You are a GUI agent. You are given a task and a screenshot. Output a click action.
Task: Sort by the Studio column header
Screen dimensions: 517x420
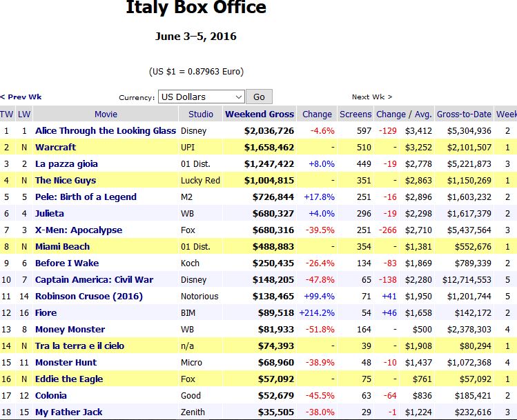point(200,114)
